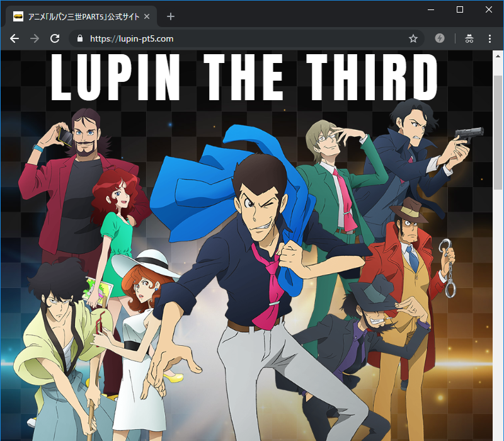Close the browser window
Viewport: 504px width, 441px height.
tap(489, 9)
